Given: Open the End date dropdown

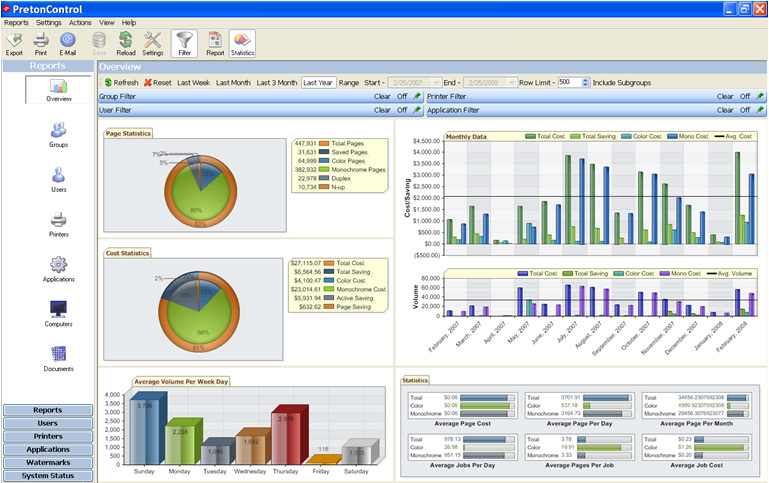Looking at the screenshot, I should point(512,82).
